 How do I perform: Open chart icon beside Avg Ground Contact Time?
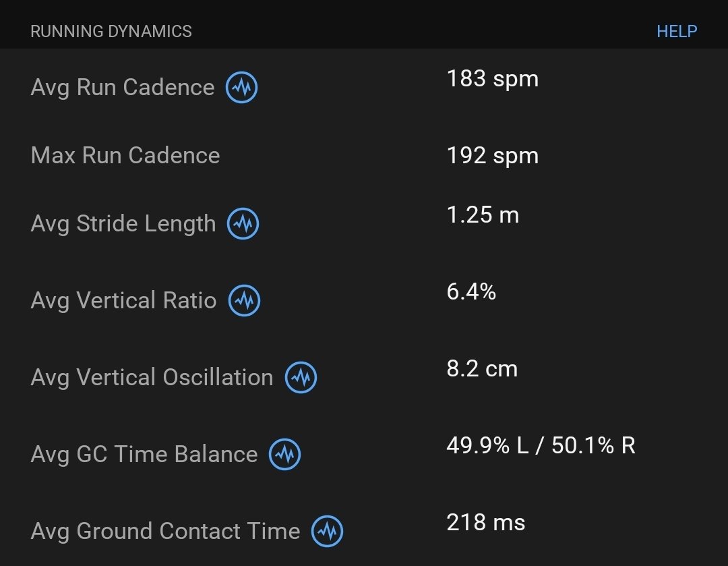pyautogui.click(x=327, y=531)
